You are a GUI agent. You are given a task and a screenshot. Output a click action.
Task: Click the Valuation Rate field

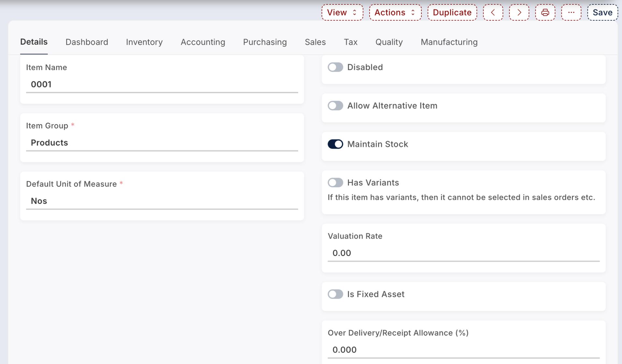(x=463, y=253)
